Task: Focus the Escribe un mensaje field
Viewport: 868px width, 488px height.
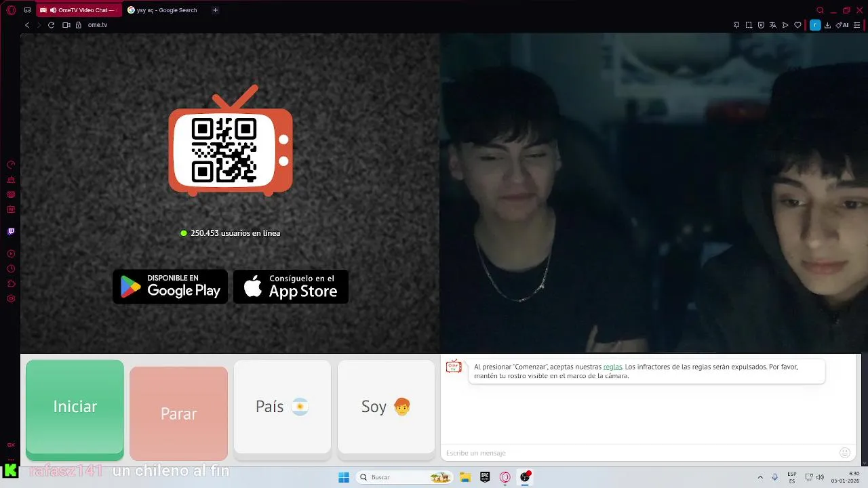Action: pos(639,453)
